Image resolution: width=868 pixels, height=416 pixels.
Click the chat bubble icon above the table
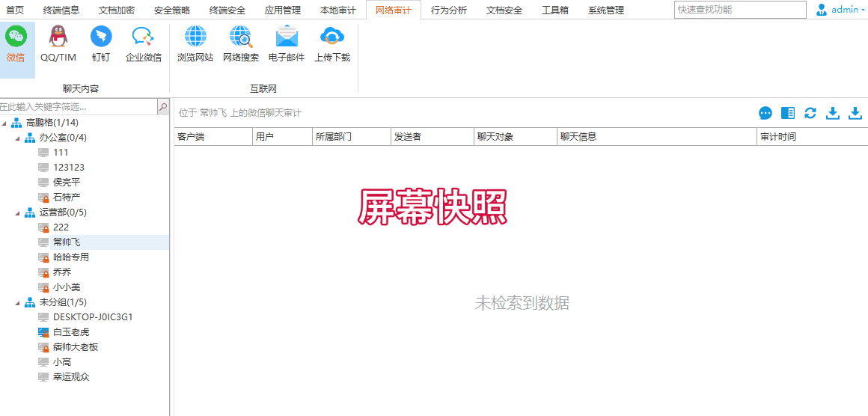(765, 113)
